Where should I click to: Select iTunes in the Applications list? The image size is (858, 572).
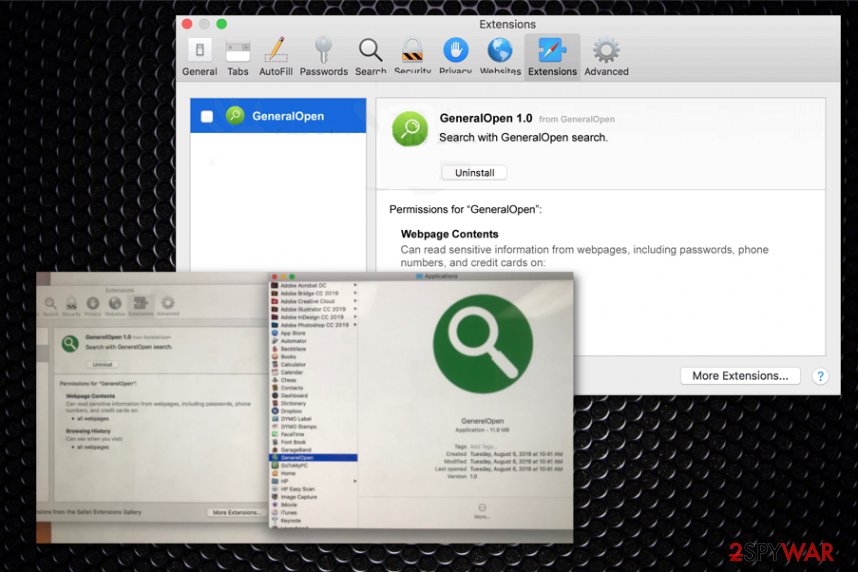314,513
